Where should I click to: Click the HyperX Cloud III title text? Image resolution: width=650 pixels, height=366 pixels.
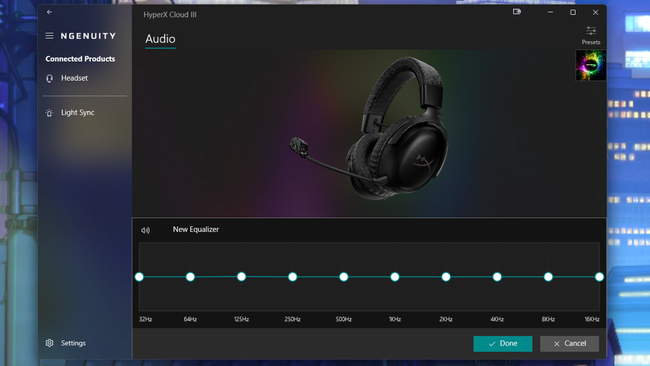(x=170, y=15)
